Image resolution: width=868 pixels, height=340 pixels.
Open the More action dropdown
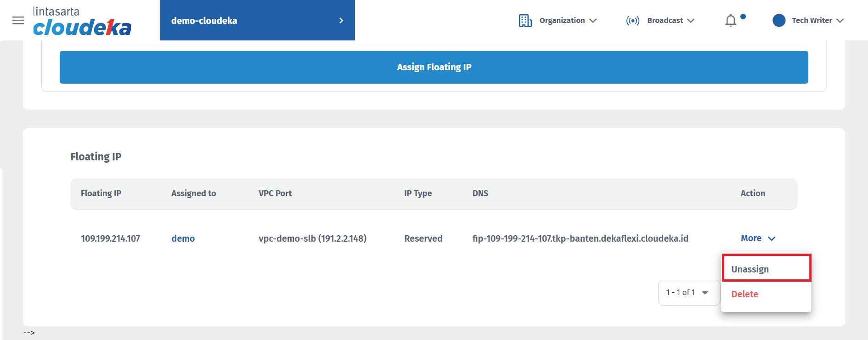pos(758,238)
